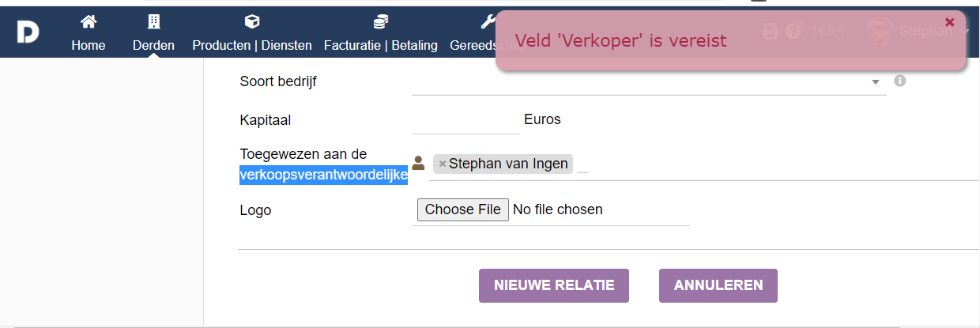Click the Nieuwe relatie button
The width and height of the screenshot is (980, 328).
(x=554, y=285)
